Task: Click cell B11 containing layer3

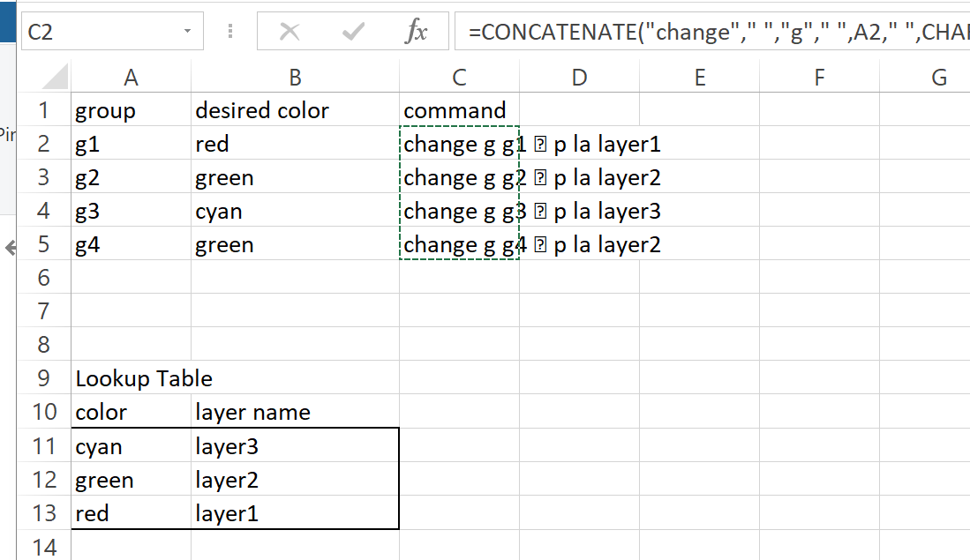Action: (x=295, y=446)
